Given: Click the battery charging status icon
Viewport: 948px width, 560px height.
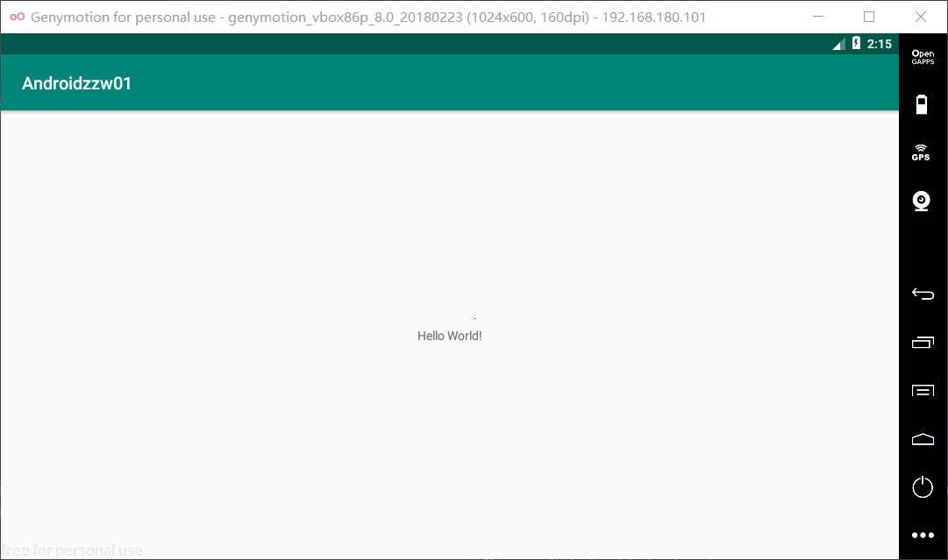Looking at the screenshot, I should 856,43.
